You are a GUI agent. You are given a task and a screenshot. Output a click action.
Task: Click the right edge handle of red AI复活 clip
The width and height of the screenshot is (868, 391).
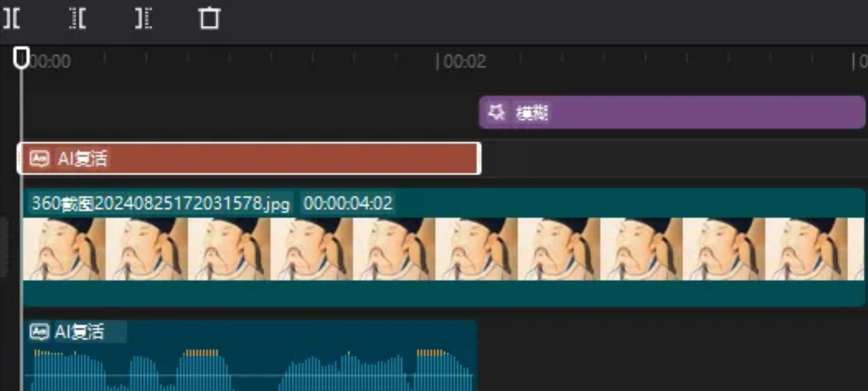click(x=480, y=159)
